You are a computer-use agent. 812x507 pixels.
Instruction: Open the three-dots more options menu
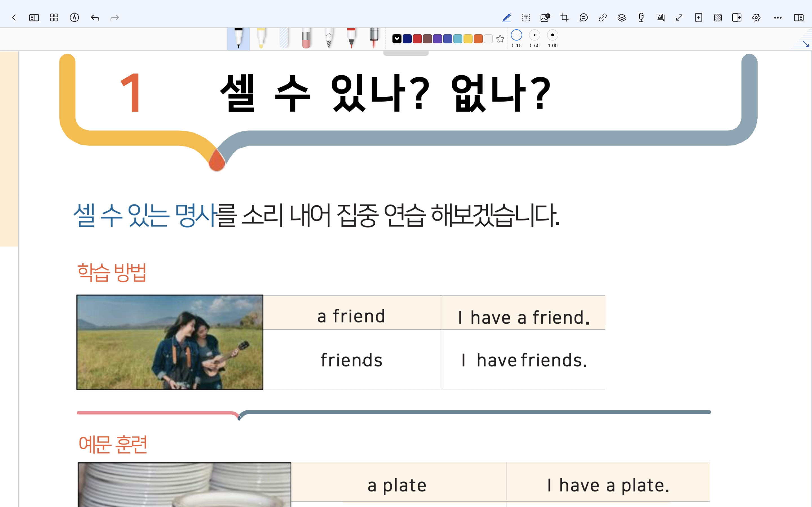click(x=777, y=17)
